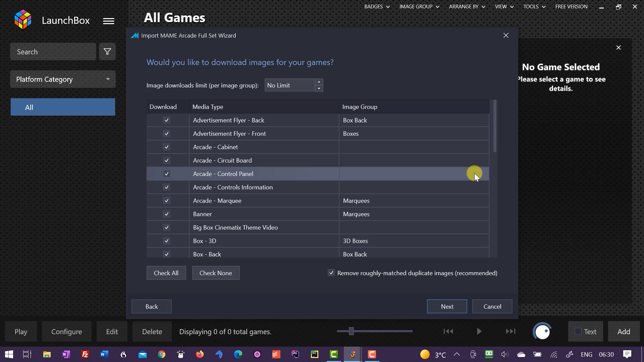Image resolution: width=644 pixels, height=362 pixels.
Task: Open the ARRANGE BY menu
Action: point(467,7)
